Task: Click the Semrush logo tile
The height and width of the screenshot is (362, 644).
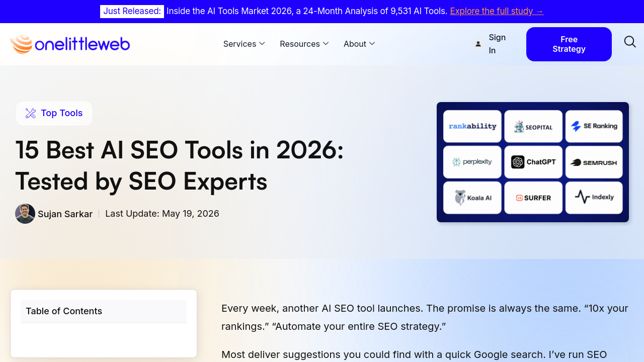Action: point(594,162)
